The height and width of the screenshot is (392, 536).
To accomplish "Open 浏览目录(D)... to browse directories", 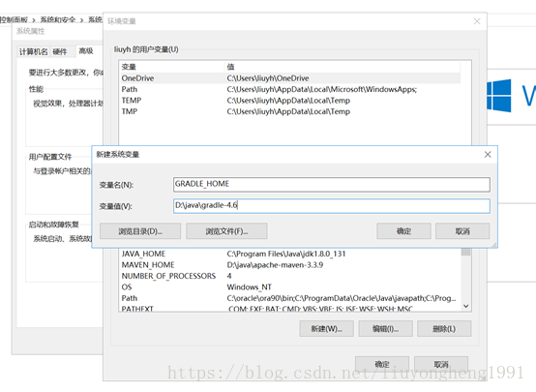I will click(140, 231).
